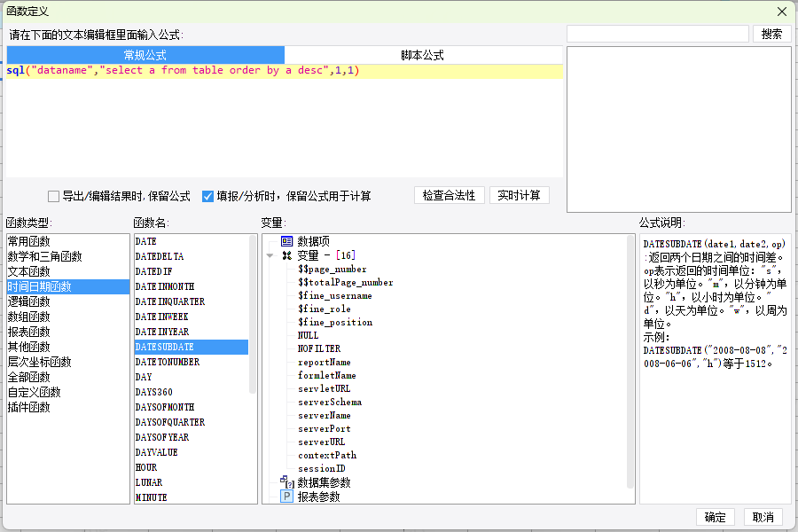
Task: Switch to the 脚本公式 tab
Action: (x=423, y=55)
